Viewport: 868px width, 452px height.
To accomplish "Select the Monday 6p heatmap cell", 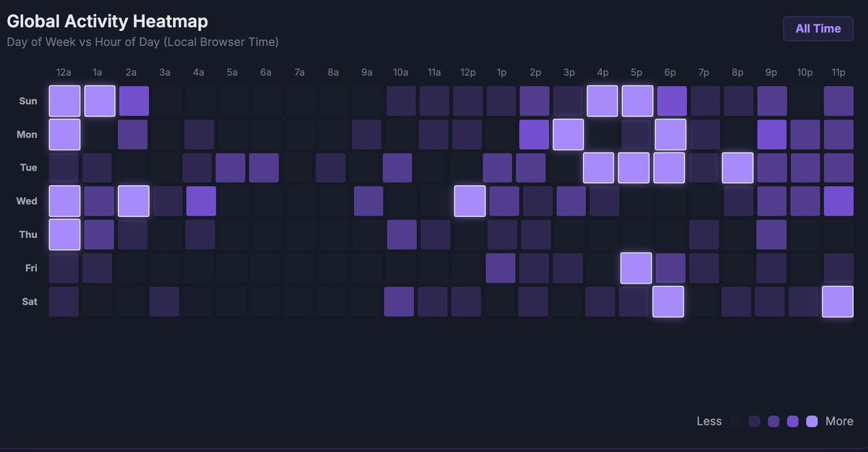I will point(671,135).
